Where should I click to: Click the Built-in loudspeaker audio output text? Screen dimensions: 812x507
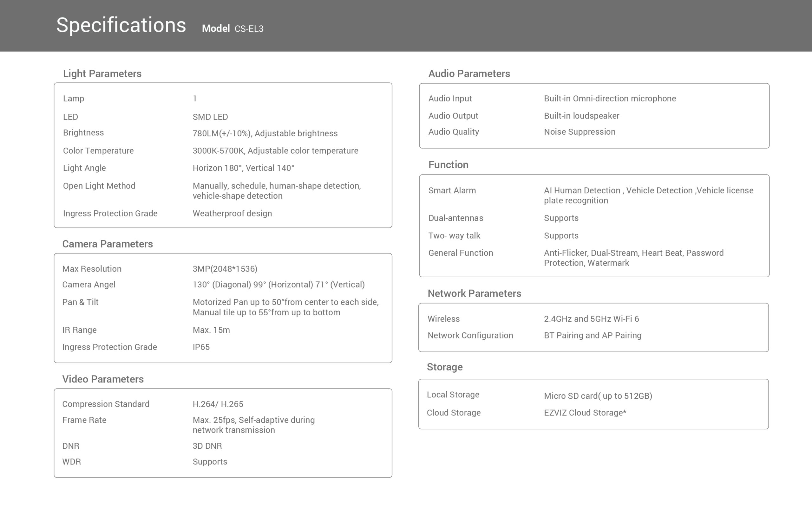[581, 116]
